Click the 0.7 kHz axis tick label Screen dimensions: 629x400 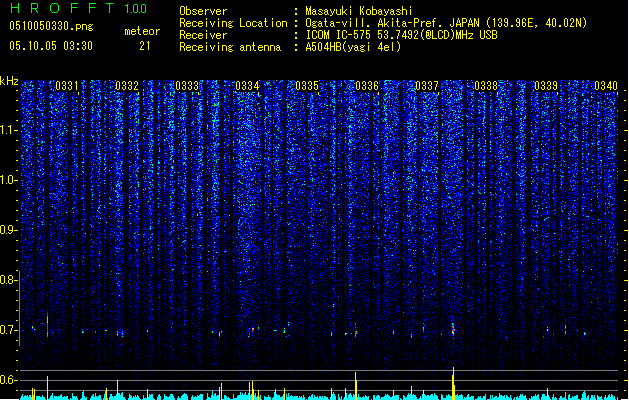pyautogui.click(x=8, y=330)
